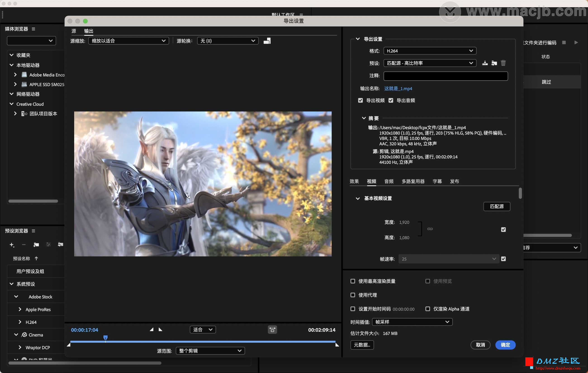588x373 pixels.
Task: Open the Preset dropdown
Action: click(x=430, y=63)
